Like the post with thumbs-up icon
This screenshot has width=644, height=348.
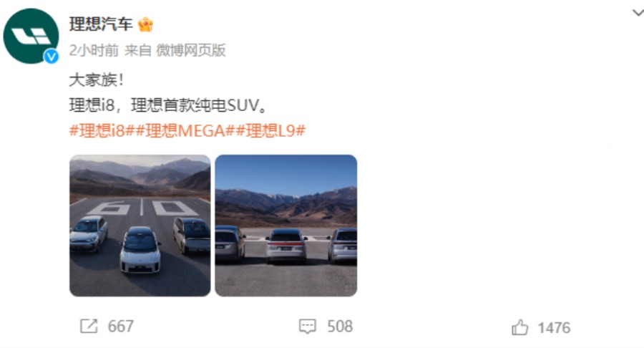[520, 327]
